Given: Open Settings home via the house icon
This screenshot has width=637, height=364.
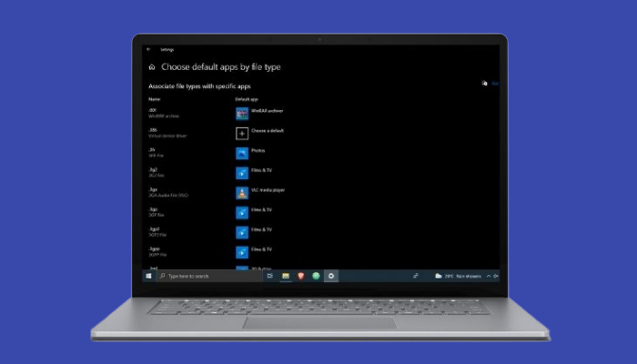Looking at the screenshot, I should (152, 67).
